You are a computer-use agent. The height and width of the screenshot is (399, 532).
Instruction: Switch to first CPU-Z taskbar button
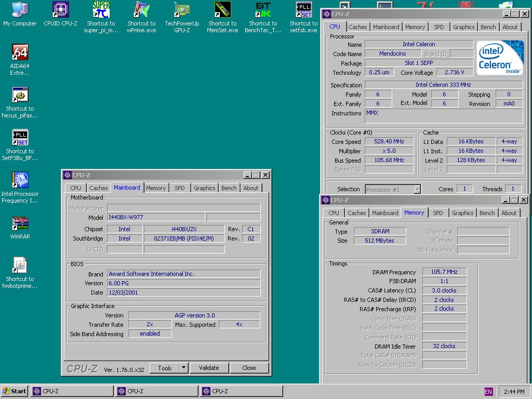point(72,391)
